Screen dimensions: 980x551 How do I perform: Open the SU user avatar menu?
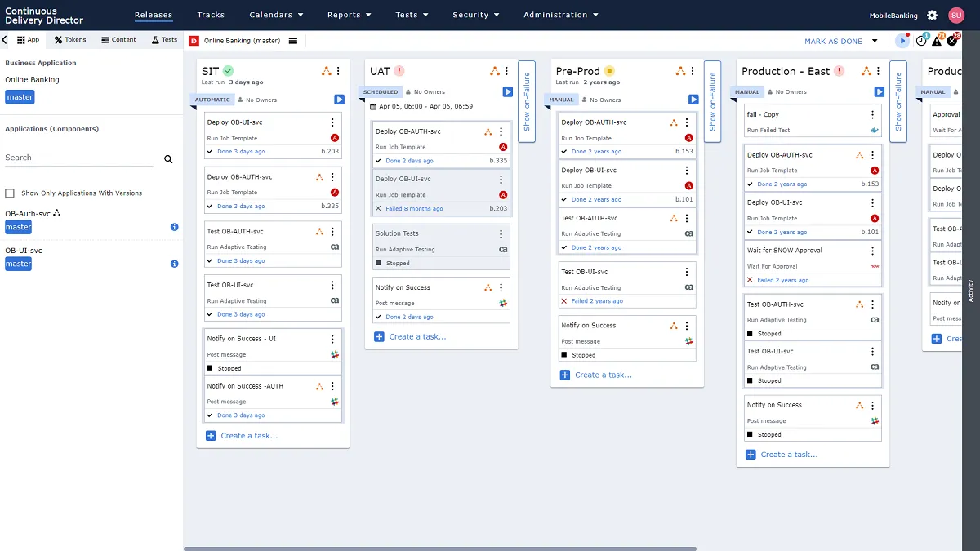pyautogui.click(x=956, y=15)
